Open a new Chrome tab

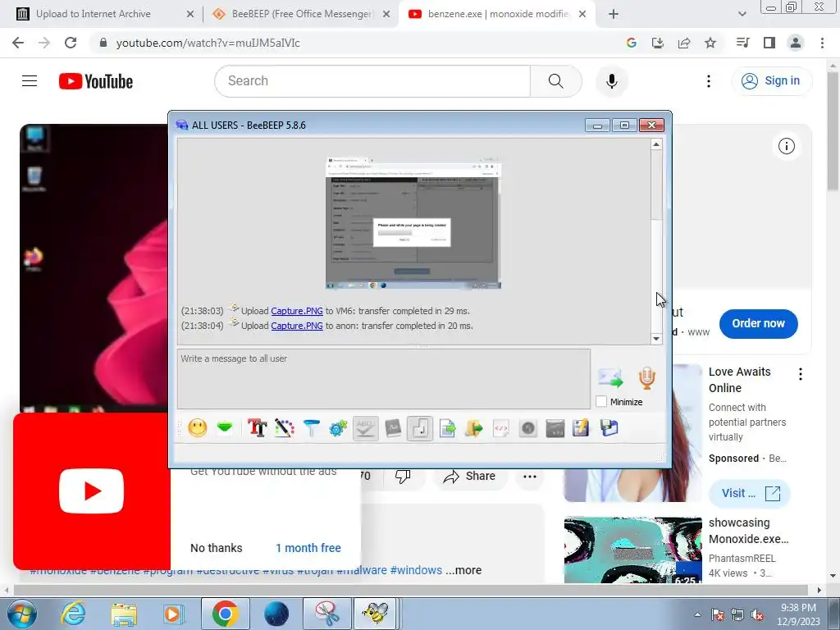614,15
